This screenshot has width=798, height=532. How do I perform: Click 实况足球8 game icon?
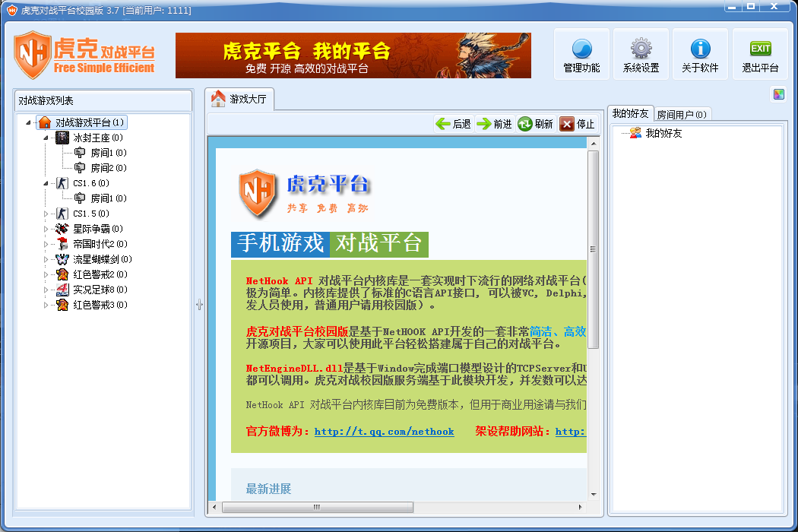pos(62,290)
